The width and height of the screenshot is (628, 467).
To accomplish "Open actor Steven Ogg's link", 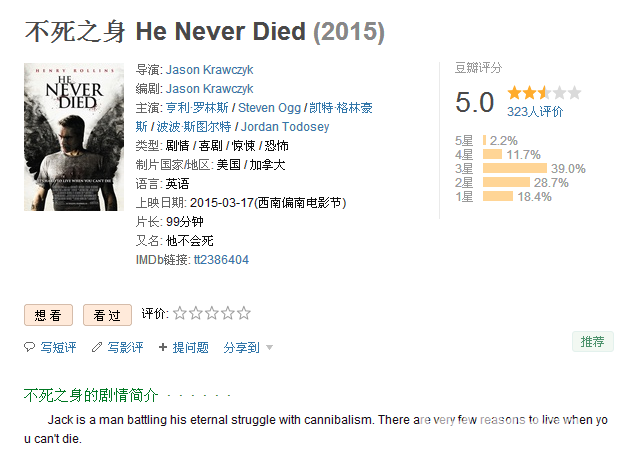I will click(x=270, y=108).
